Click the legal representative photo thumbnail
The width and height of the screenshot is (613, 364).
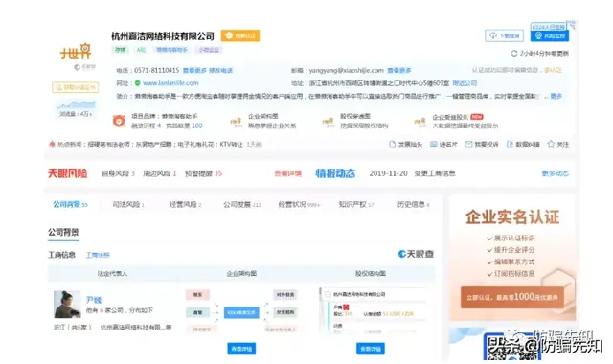coord(67,305)
